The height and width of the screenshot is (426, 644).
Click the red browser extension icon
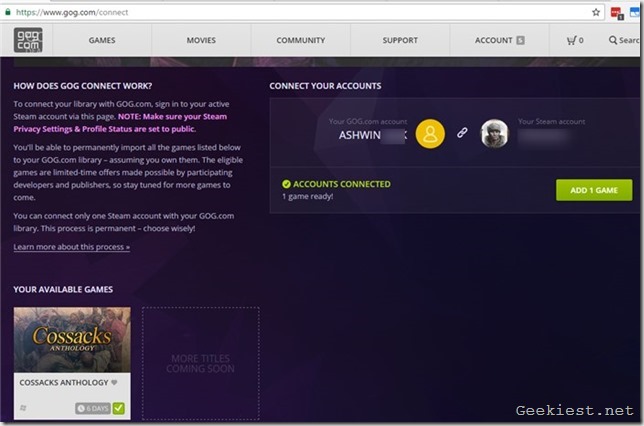click(x=616, y=13)
